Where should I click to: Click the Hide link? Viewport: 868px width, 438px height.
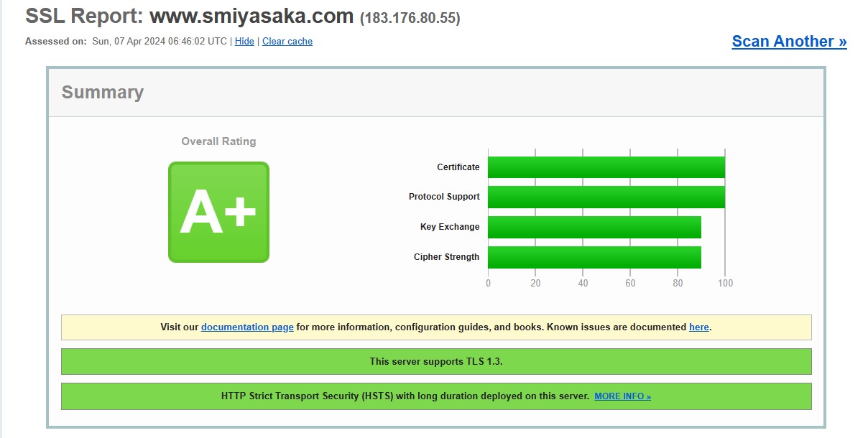pos(244,42)
